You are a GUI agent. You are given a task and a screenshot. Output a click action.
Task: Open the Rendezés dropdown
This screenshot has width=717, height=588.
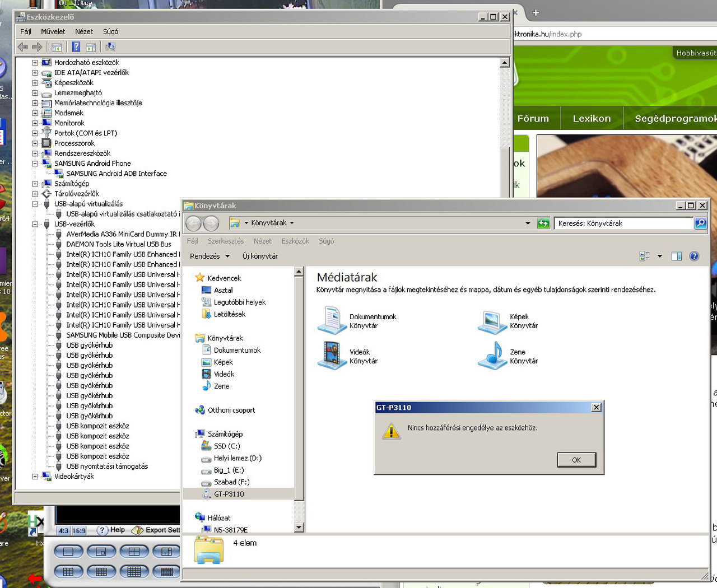(x=210, y=256)
